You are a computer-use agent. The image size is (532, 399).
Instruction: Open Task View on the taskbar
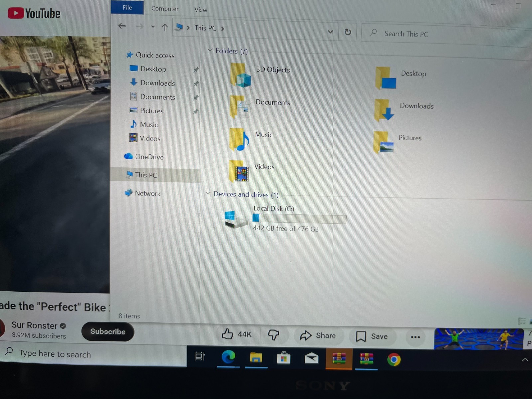(x=200, y=356)
